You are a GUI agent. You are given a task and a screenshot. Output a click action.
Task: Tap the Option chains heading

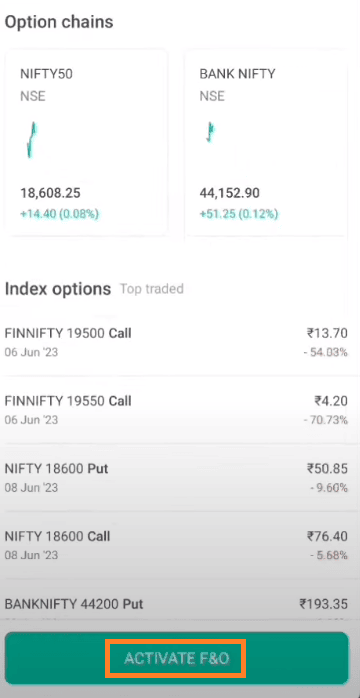point(59,22)
